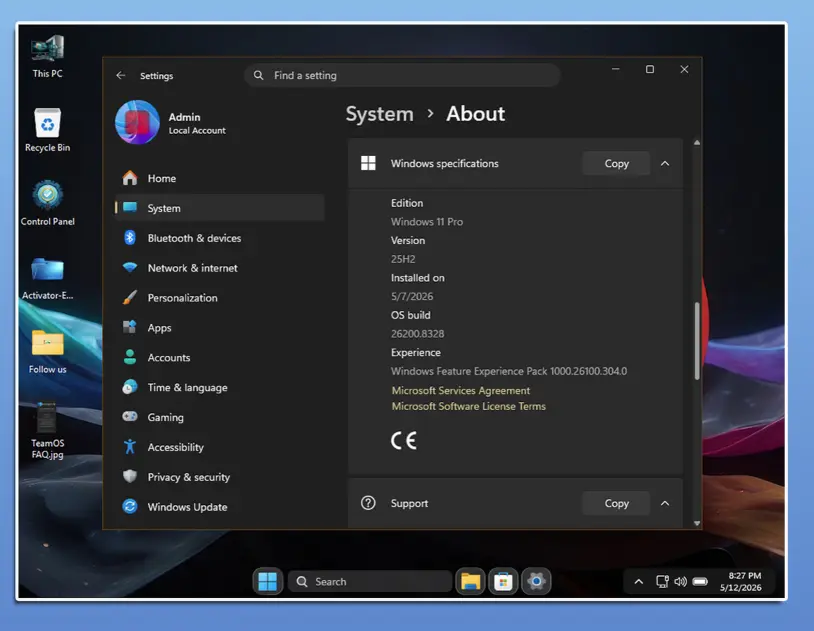Screen dimensions: 814x631
Task: Open the Follow us folder icon
Action: tap(47, 352)
